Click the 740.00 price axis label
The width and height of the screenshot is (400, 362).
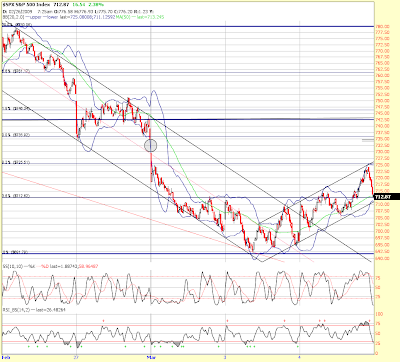tap(383, 126)
